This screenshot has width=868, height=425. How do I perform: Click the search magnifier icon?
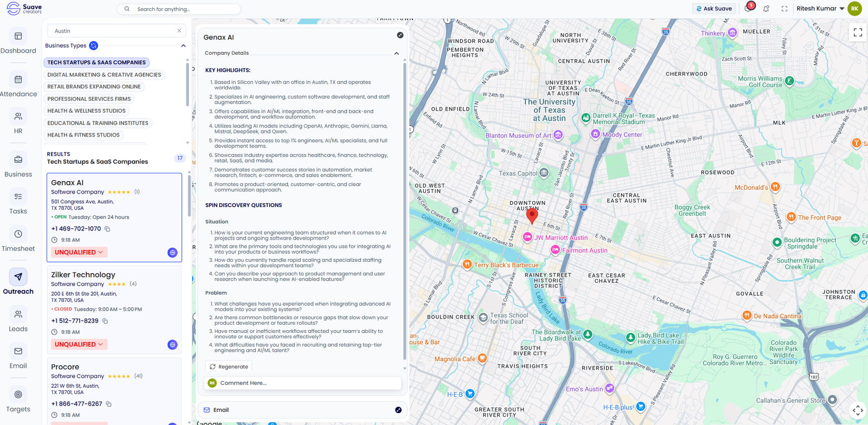tap(127, 9)
